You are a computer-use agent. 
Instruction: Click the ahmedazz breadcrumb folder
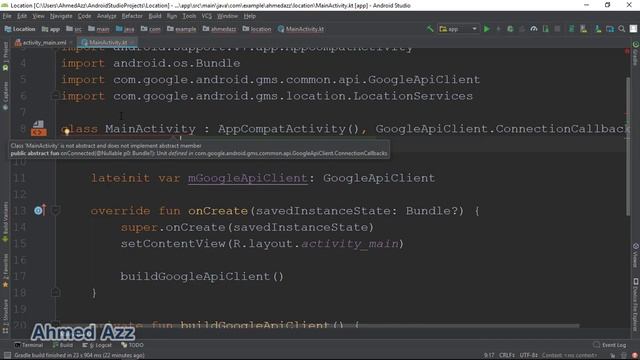point(219,29)
